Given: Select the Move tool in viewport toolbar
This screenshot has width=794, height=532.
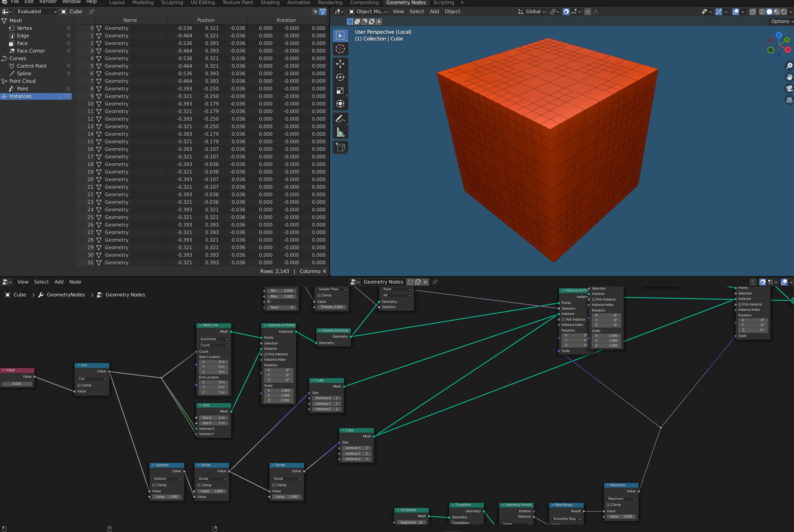Looking at the screenshot, I should (x=340, y=64).
